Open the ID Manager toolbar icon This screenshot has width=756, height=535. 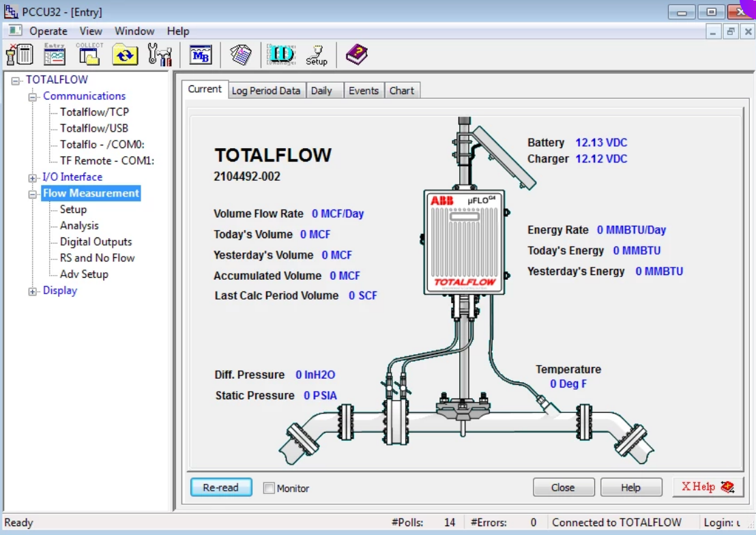pyautogui.click(x=280, y=55)
